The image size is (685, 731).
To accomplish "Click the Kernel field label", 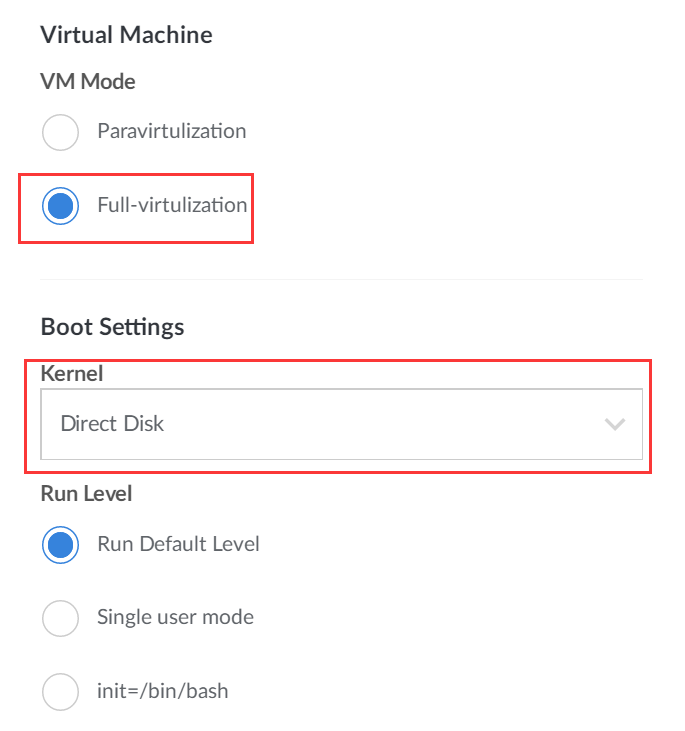I will [72, 374].
